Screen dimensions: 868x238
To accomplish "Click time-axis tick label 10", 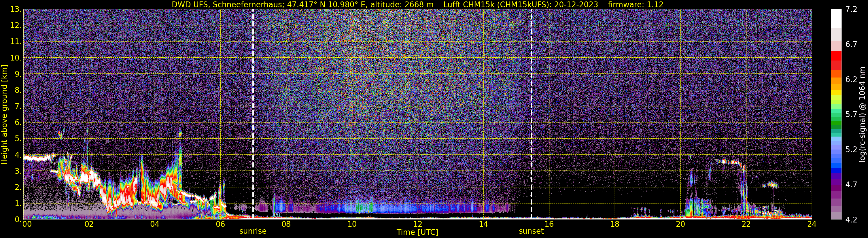I will tap(352, 224).
